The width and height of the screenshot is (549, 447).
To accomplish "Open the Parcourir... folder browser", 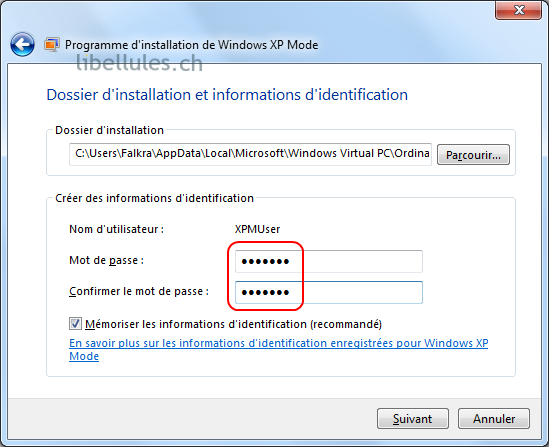I will click(473, 155).
